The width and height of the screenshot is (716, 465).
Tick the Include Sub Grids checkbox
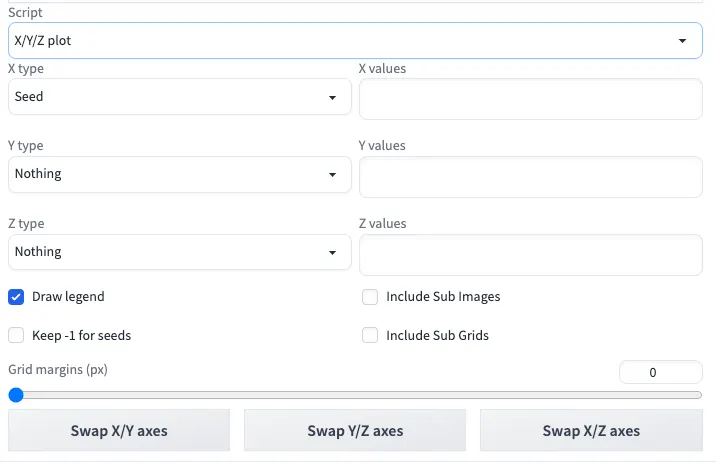(370, 336)
